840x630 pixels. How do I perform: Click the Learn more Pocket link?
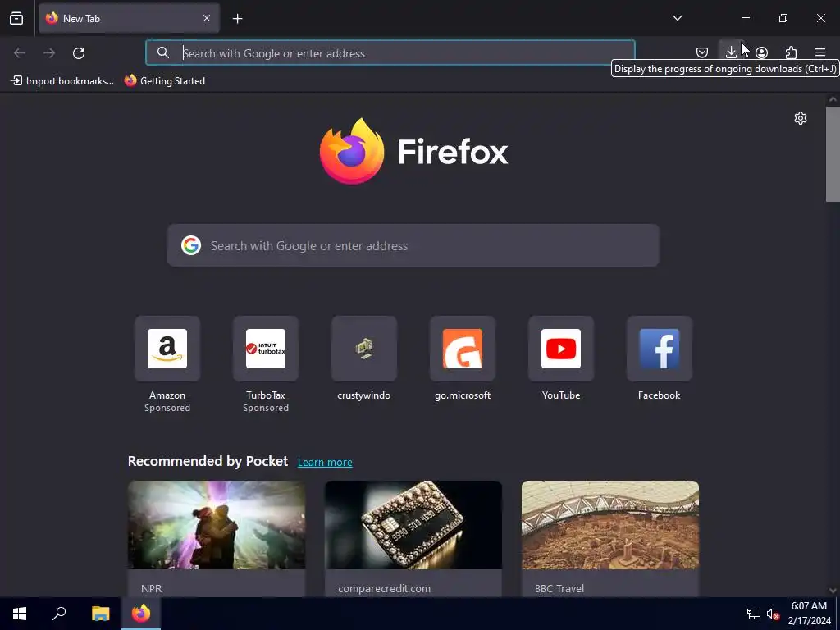point(325,463)
